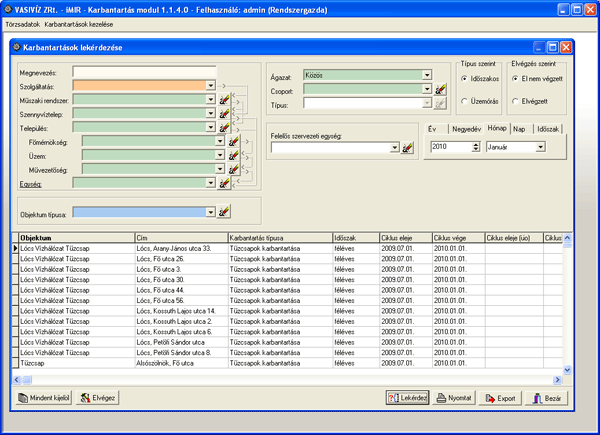The image size is (600, 435).
Task: Switch to the Időszak tab
Action: [x=548, y=129]
